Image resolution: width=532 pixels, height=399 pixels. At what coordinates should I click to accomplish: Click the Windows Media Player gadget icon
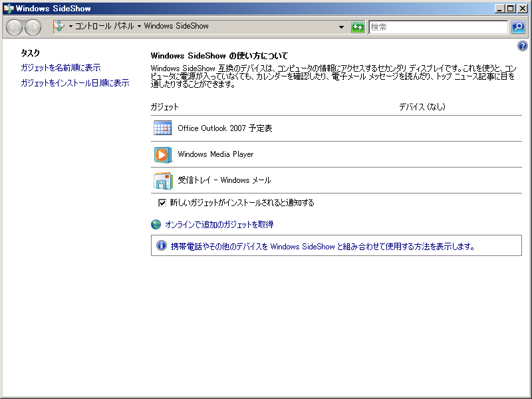[162, 154]
